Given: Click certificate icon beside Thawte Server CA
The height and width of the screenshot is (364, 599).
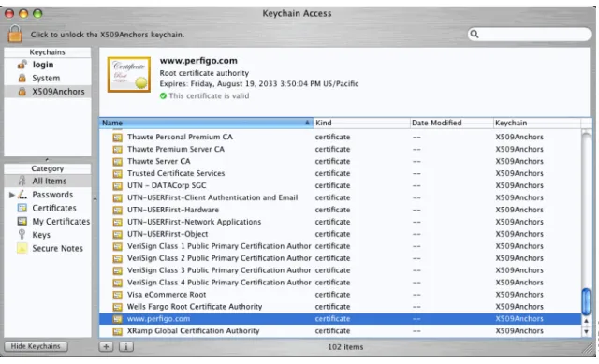Looking at the screenshot, I should (117, 161).
